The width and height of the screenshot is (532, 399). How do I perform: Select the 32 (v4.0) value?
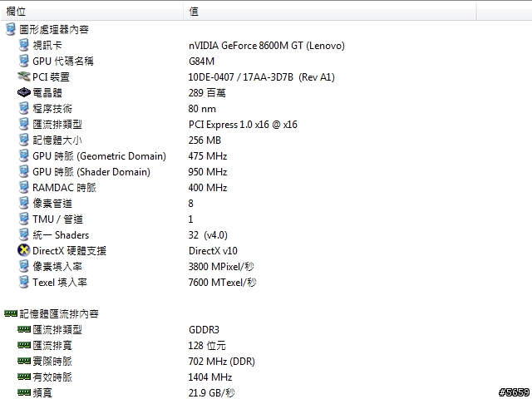coord(208,234)
